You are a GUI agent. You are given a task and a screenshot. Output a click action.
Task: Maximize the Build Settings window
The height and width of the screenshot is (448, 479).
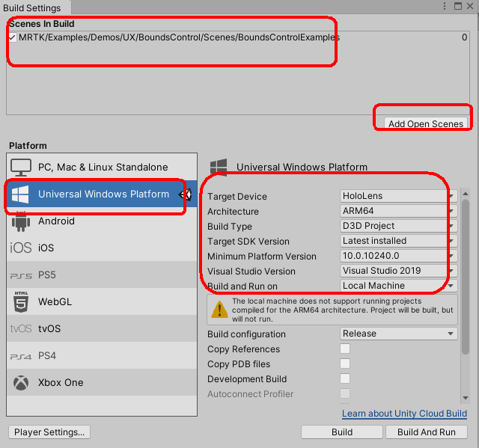[x=457, y=6]
